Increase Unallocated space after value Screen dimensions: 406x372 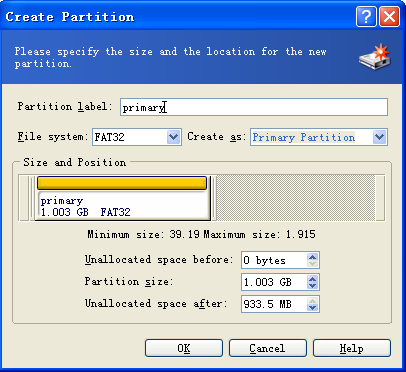click(x=312, y=301)
